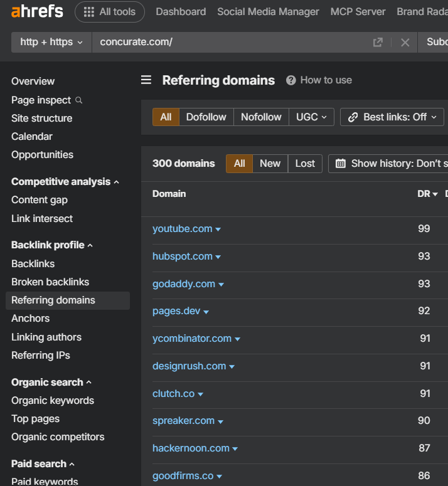The height and width of the screenshot is (486, 448).
Task: Go to Broken backlinks in sidebar
Action: 50,282
